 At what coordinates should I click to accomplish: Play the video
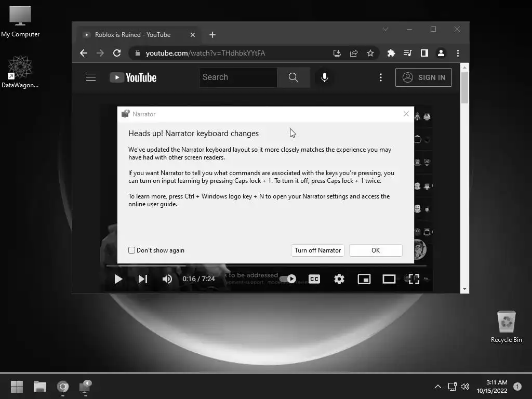coord(118,279)
